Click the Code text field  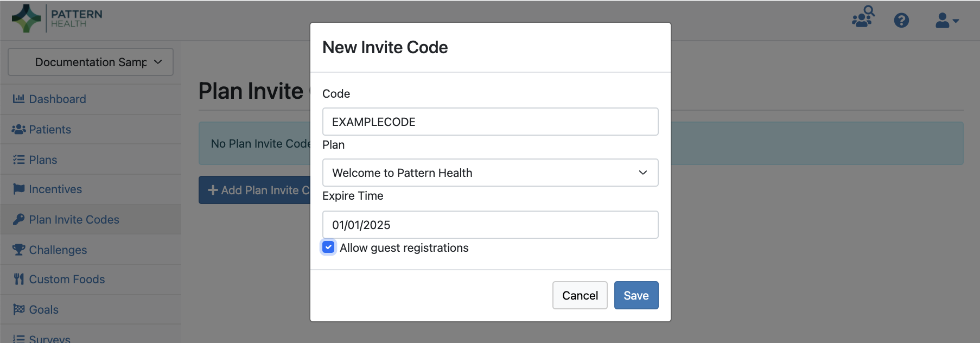(x=490, y=122)
